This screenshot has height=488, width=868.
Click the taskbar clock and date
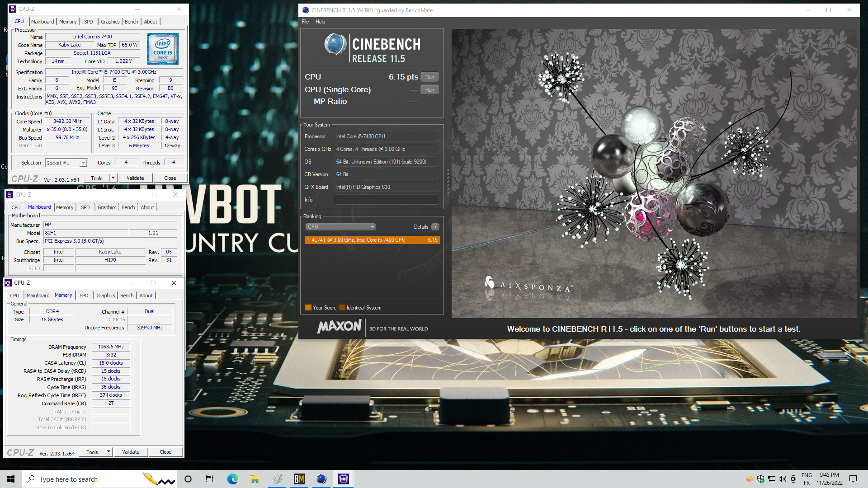pyautogui.click(x=830, y=479)
